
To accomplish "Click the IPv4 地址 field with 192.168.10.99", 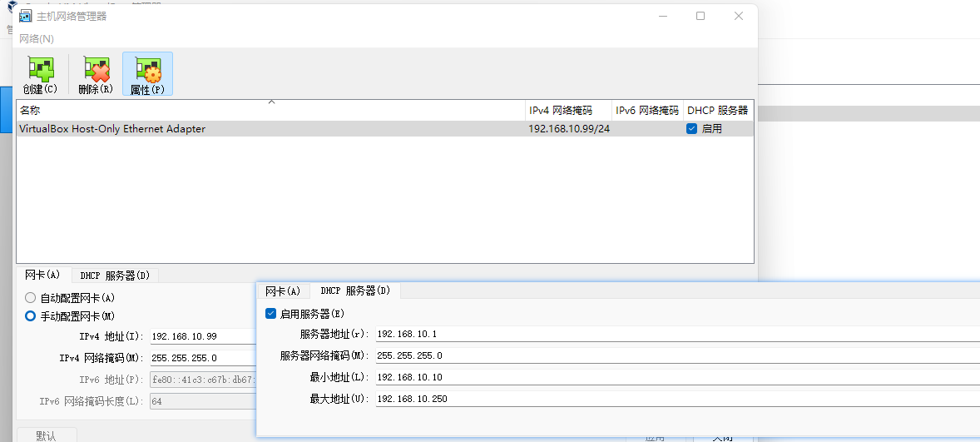I will click(203, 336).
